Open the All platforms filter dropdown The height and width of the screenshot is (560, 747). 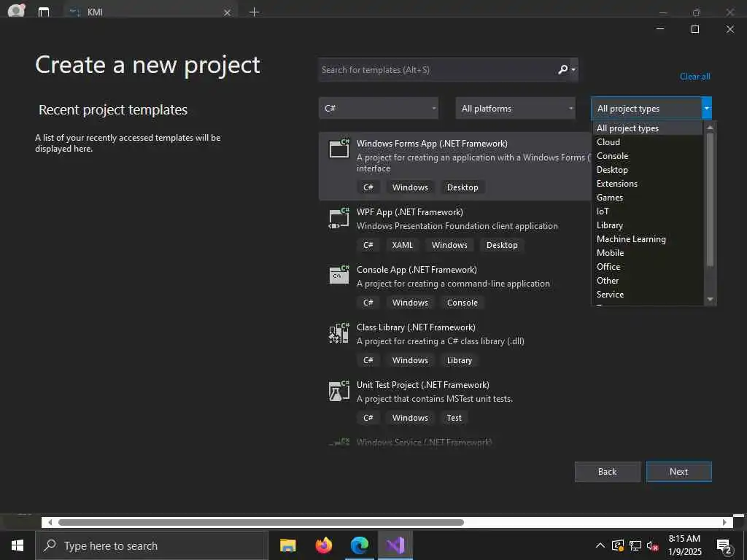click(x=516, y=109)
